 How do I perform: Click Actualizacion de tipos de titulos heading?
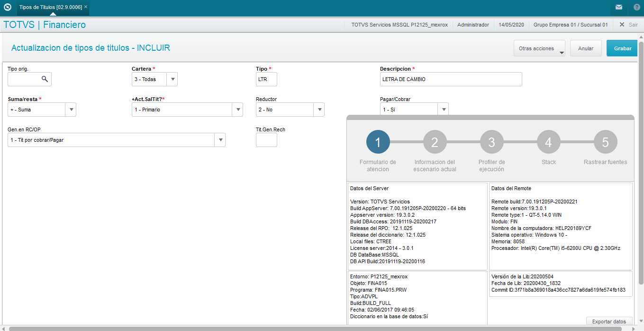(x=91, y=48)
